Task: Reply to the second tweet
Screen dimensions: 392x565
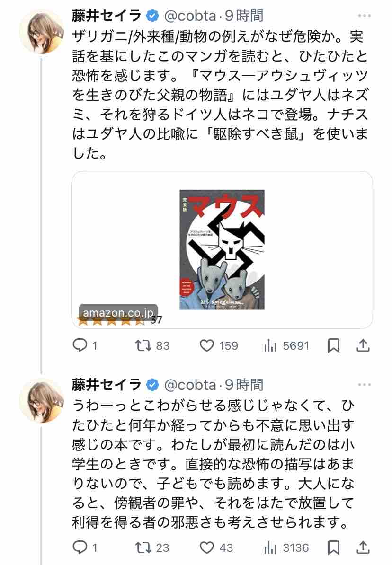Action: [x=79, y=548]
